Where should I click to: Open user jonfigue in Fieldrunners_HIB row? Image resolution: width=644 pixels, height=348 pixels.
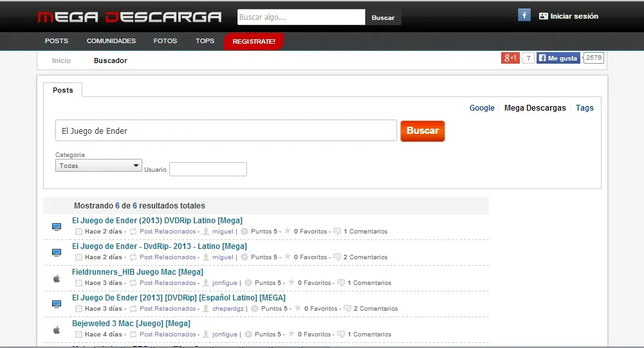(225, 282)
